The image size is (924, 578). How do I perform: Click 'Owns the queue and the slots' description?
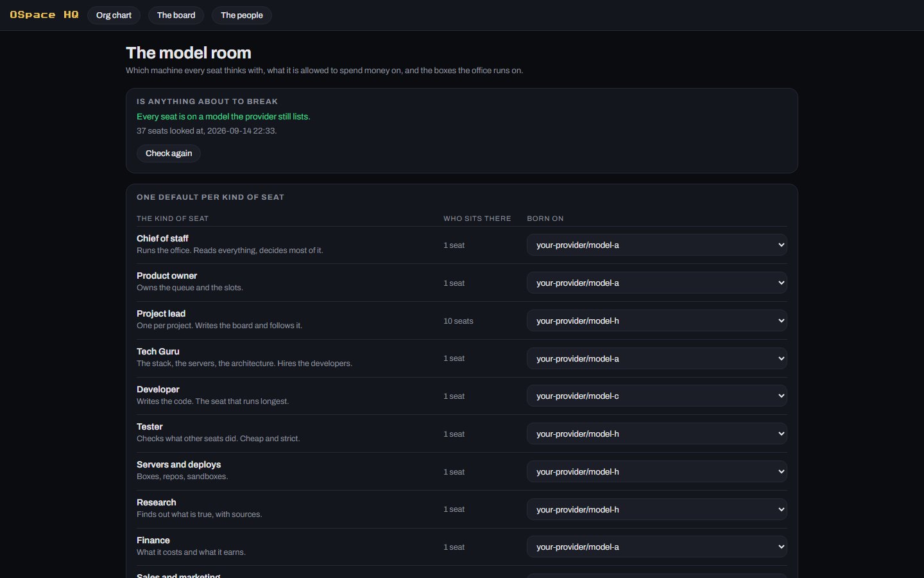click(x=190, y=288)
